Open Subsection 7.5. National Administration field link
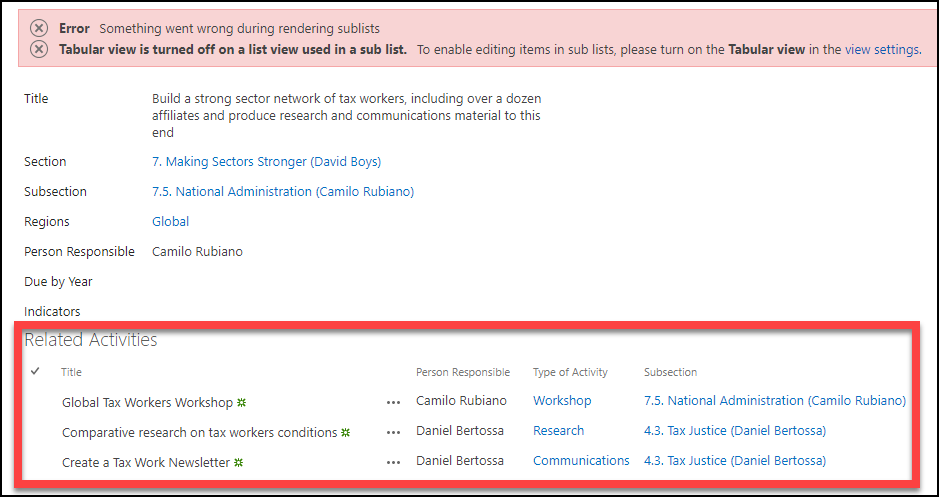 pos(282,191)
